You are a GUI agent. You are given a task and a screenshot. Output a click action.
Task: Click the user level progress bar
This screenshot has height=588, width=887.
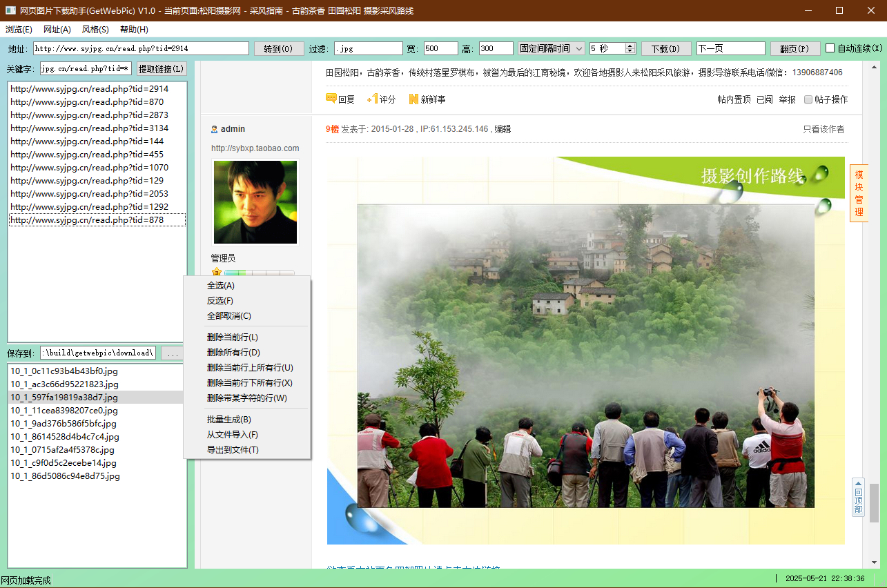pos(260,273)
